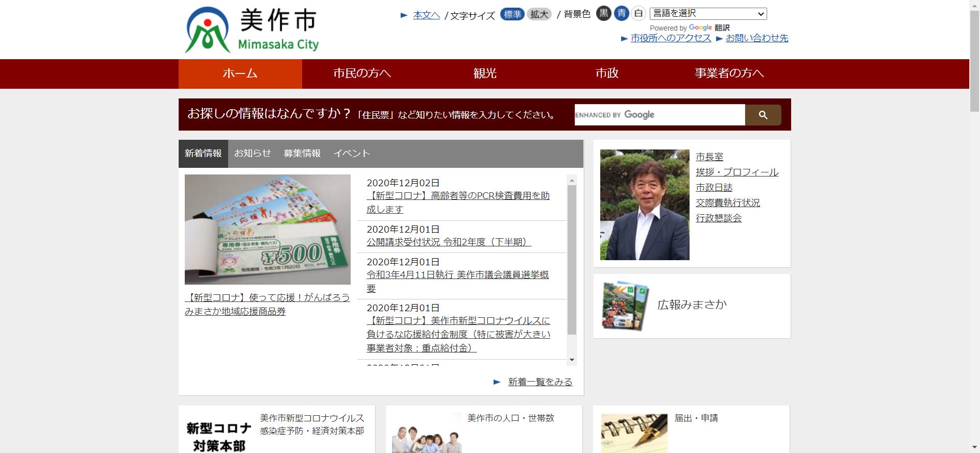Click the magnifying glass search button
This screenshot has width=980, height=453.
tap(763, 115)
